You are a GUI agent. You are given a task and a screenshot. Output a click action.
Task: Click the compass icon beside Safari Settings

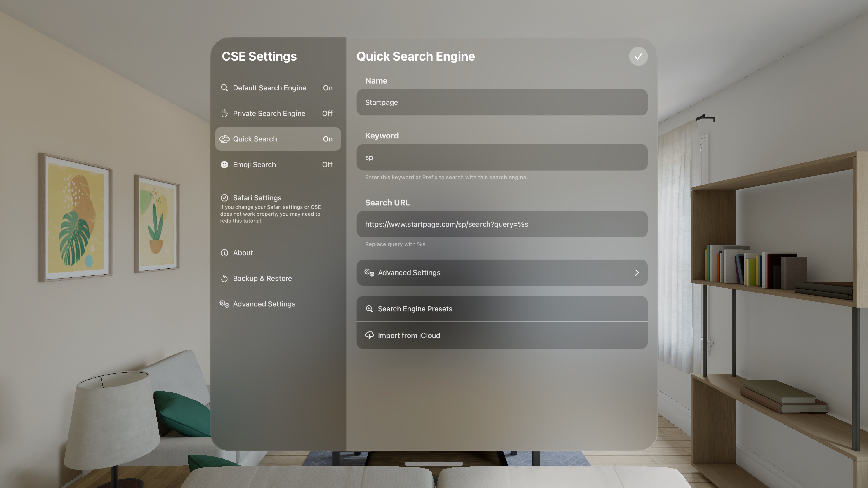(224, 198)
